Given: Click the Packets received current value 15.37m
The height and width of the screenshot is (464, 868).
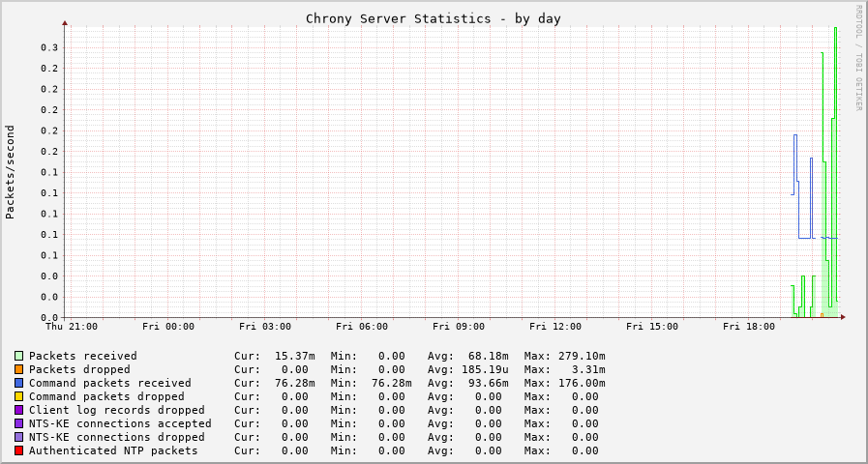Looking at the screenshot, I should 295,356.
